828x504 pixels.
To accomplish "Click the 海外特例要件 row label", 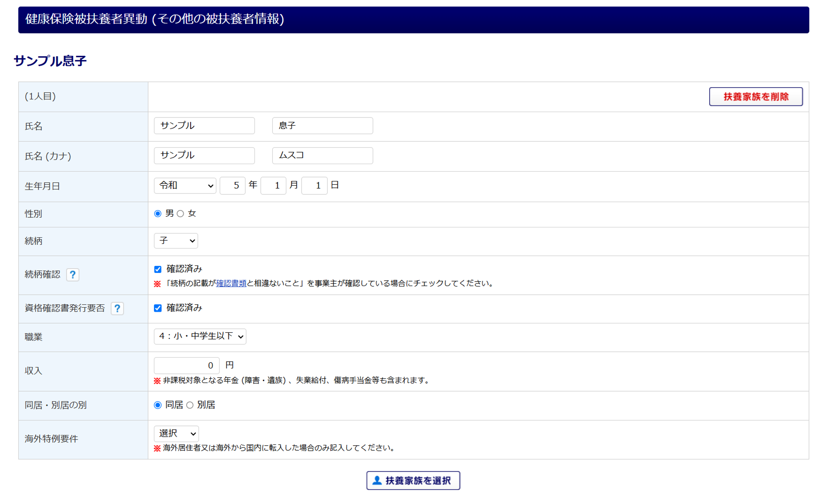I will pyautogui.click(x=51, y=439).
